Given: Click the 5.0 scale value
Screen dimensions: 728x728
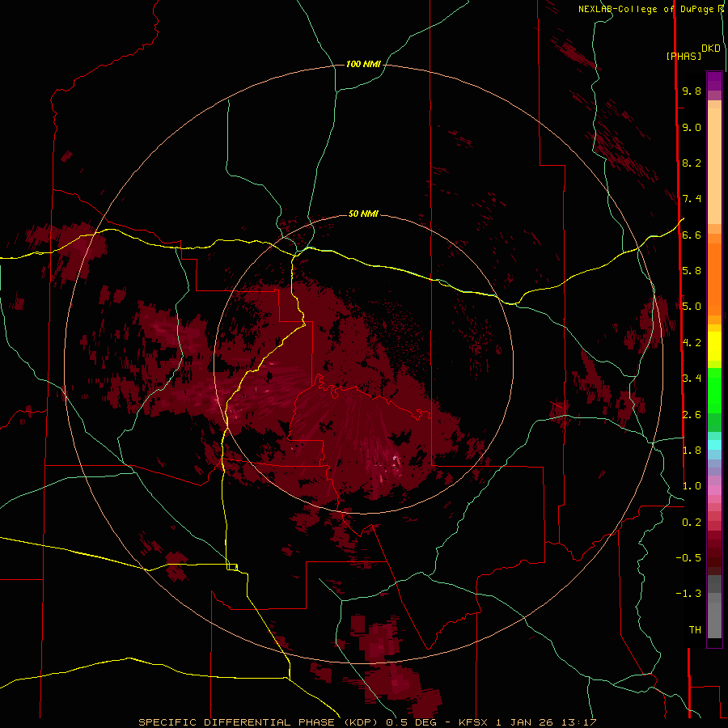Looking at the screenshot, I should click(692, 307).
